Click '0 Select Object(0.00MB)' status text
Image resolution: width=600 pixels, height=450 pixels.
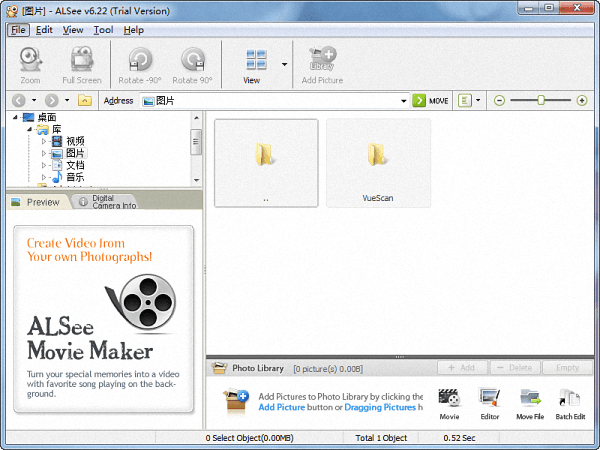(x=249, y=438)
